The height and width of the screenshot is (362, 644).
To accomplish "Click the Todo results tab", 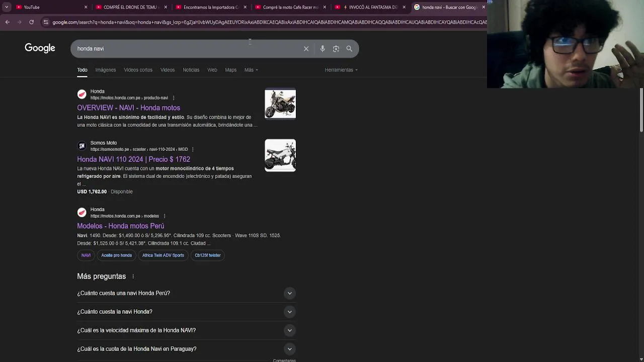I will pos(82,70).
